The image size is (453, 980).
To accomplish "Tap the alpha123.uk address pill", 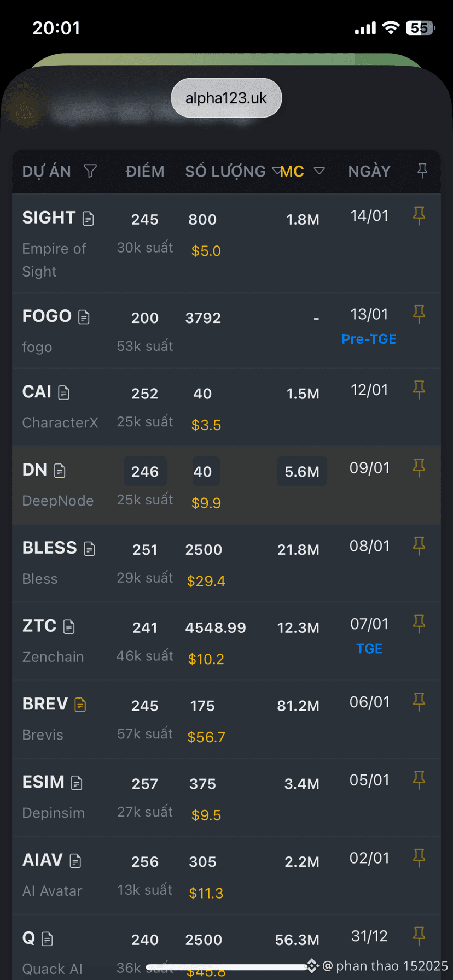I will coord(226,98).
